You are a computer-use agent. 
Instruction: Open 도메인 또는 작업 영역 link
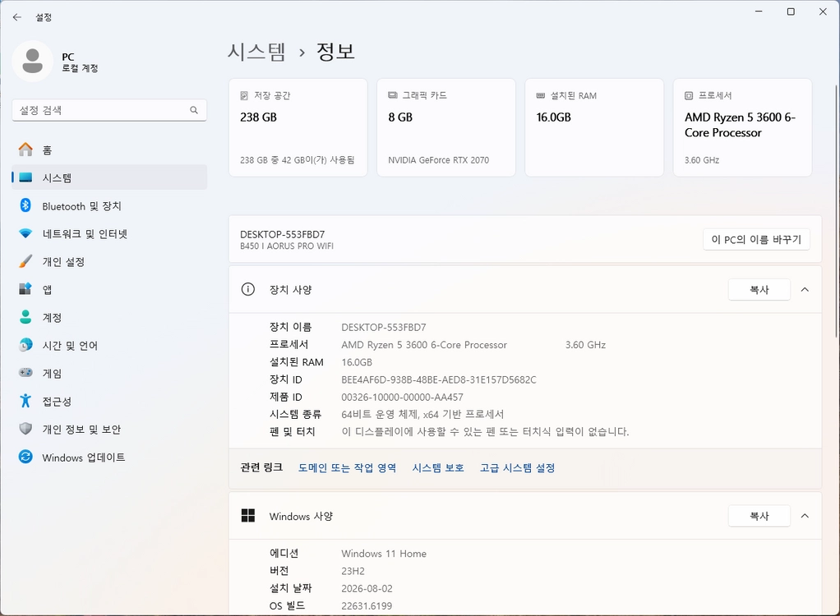[347, 468]
